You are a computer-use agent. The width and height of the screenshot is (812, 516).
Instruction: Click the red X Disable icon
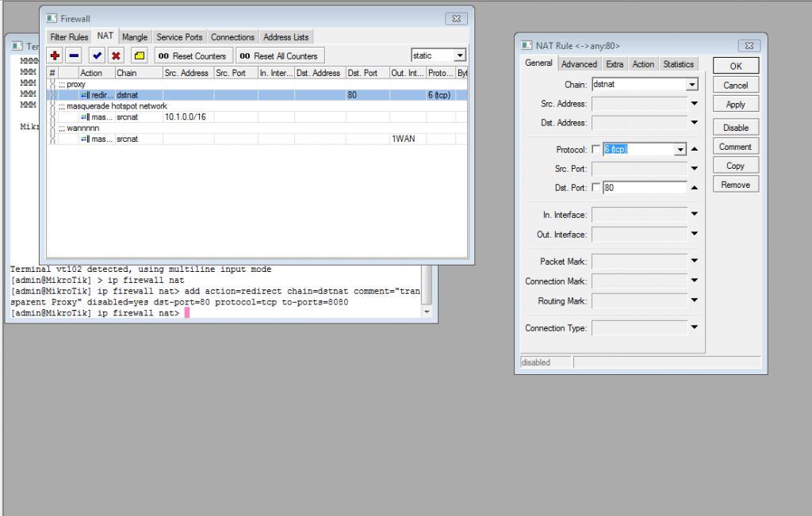tap(116, 55)
